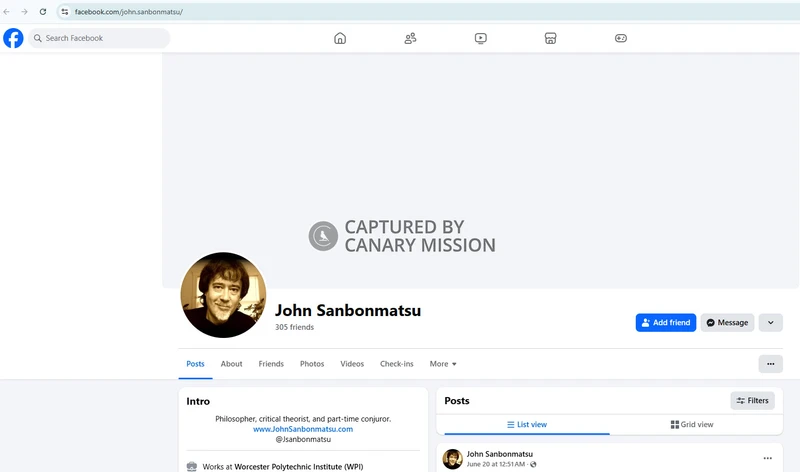Open the Facebook logo home link
This screenshot has width=800, height=472.
click(13, 38)
